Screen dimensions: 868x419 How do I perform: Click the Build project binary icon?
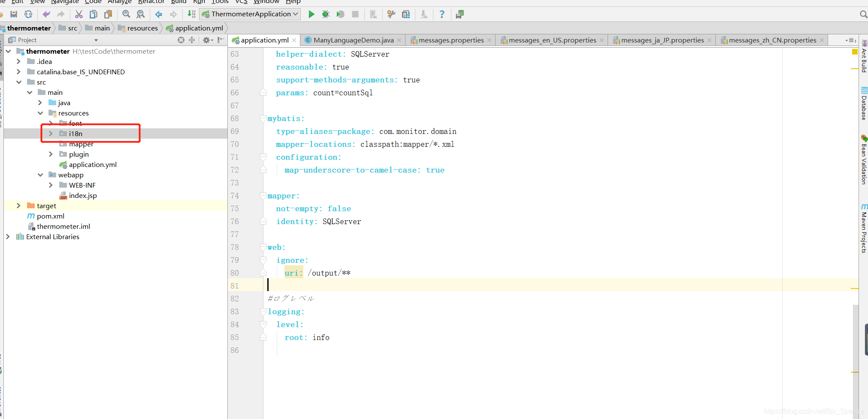click(191, 14)
